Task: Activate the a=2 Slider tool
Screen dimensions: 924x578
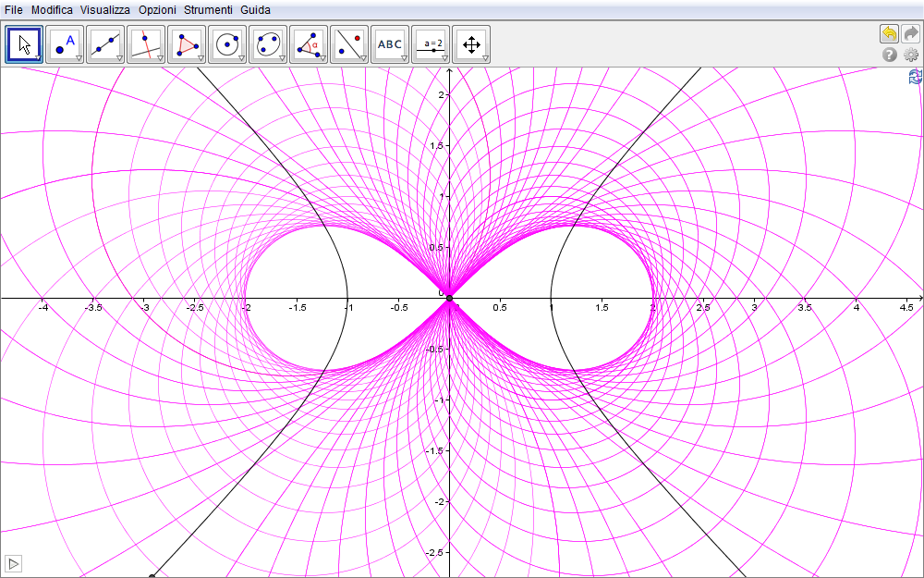Action: point(431,43)
